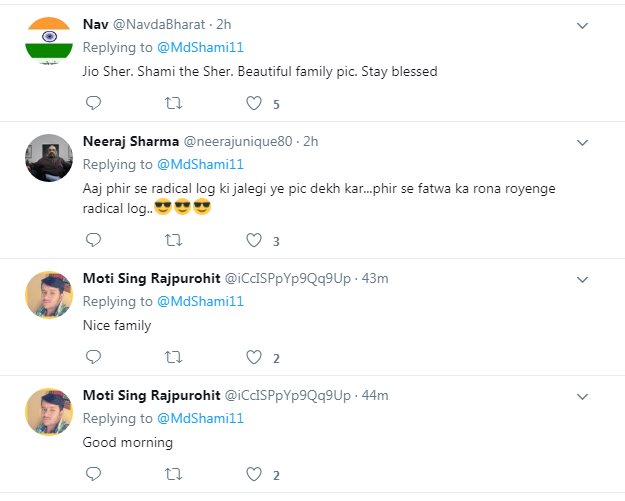Reply to the 'Nice family' tweet
The width and height of the screenshot is (625, 501).
(93, 357)
